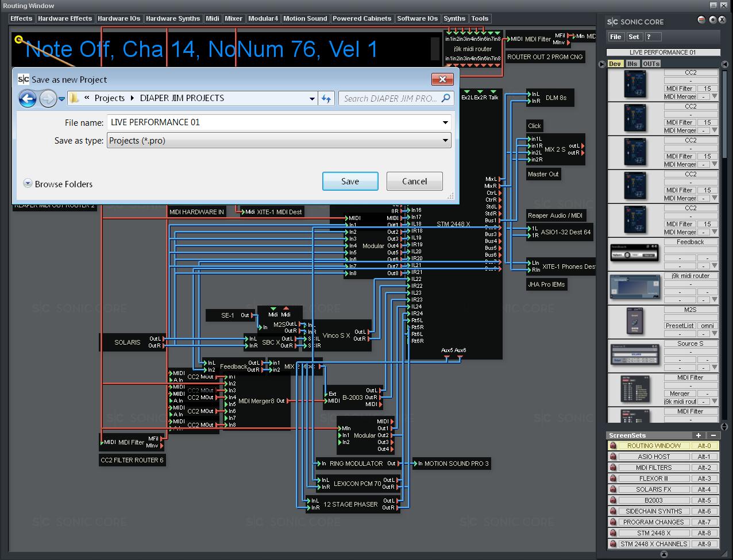This screenshot has height=560, width=733.
Task: Remove a ScreenSet with the minus icon
Action: (713, 435)
